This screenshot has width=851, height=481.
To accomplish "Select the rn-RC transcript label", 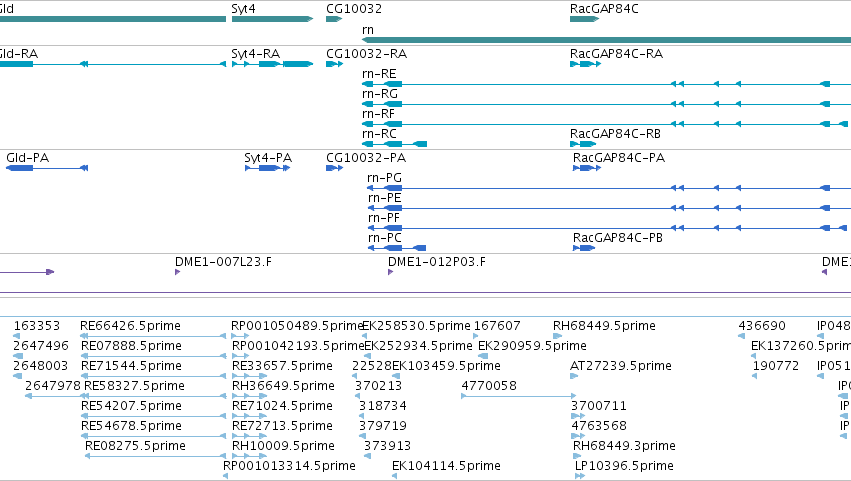I will [x=379, y=134].
